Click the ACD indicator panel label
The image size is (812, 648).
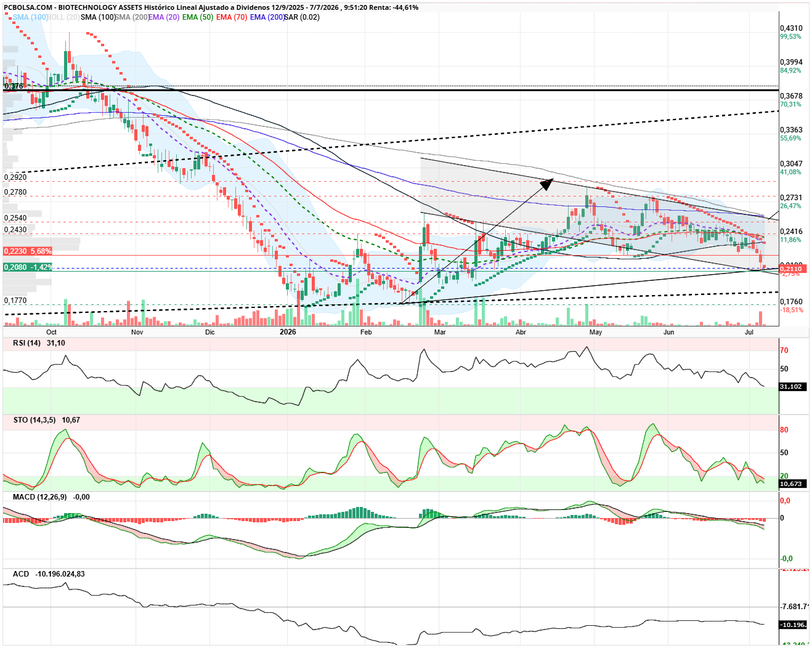coord(21,574)
